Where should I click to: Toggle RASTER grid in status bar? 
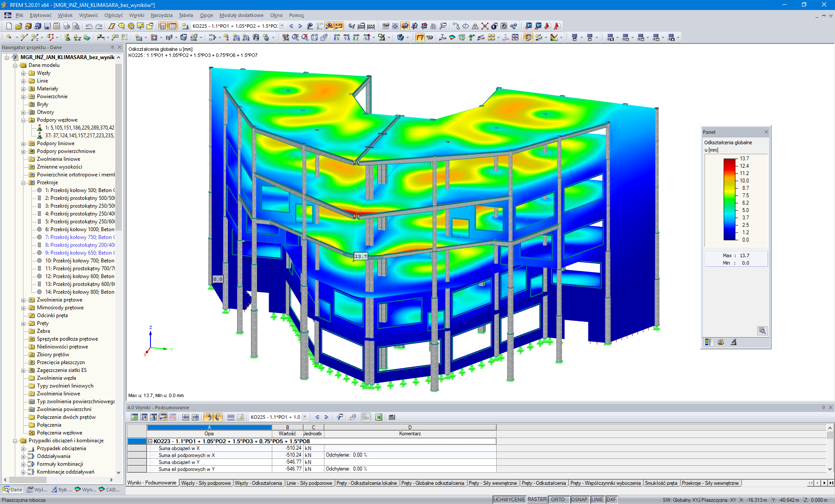[537, 500]
